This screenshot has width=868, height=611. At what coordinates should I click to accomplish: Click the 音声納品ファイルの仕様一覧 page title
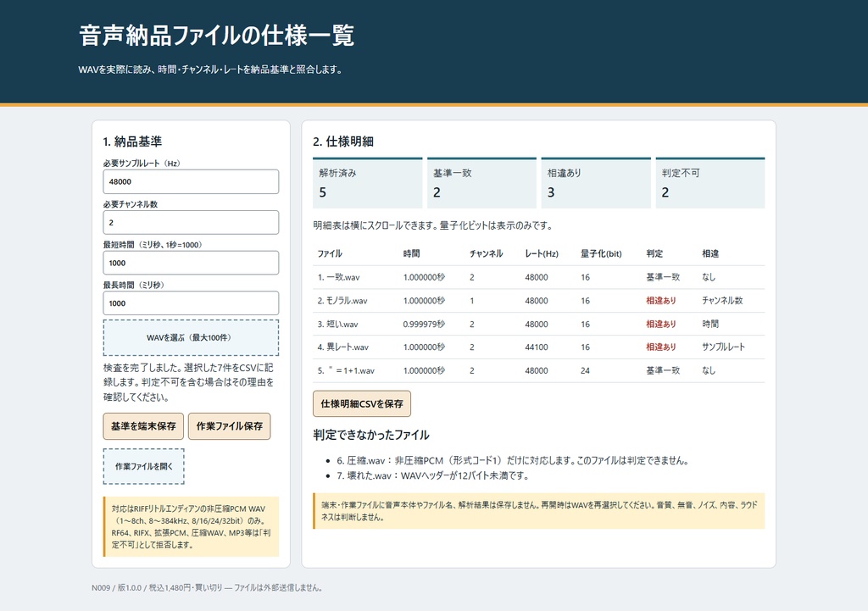tap(216, 35)
